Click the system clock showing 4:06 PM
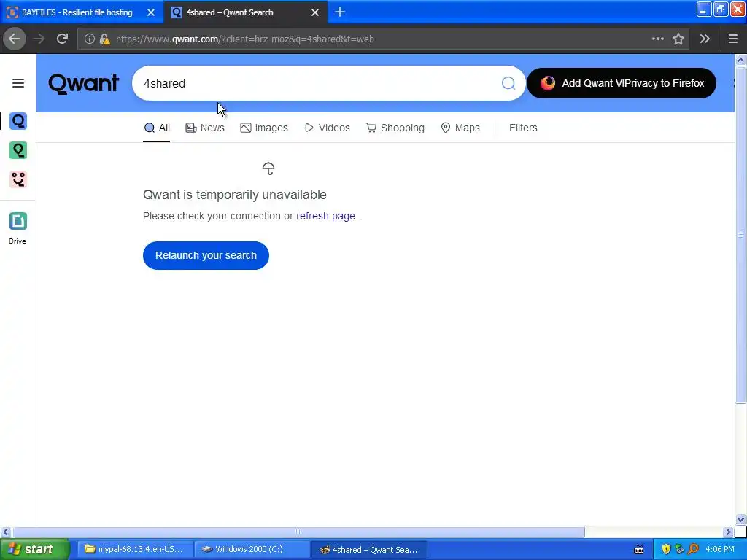Screen dimensions: 747x560 click(720, 549)
